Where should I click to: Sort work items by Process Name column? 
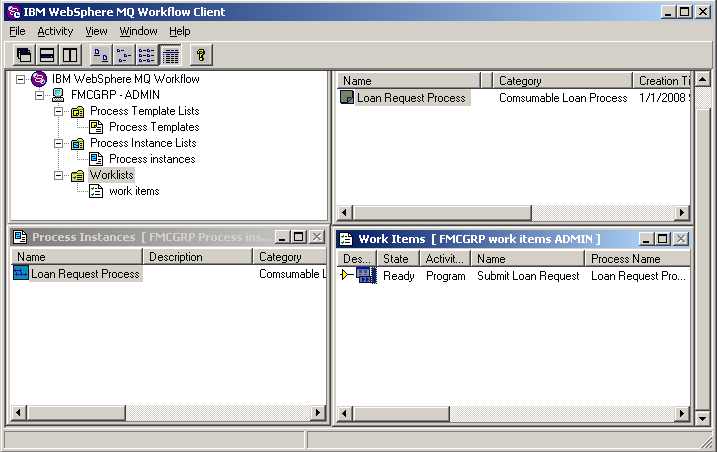click(x=637, y=259)
